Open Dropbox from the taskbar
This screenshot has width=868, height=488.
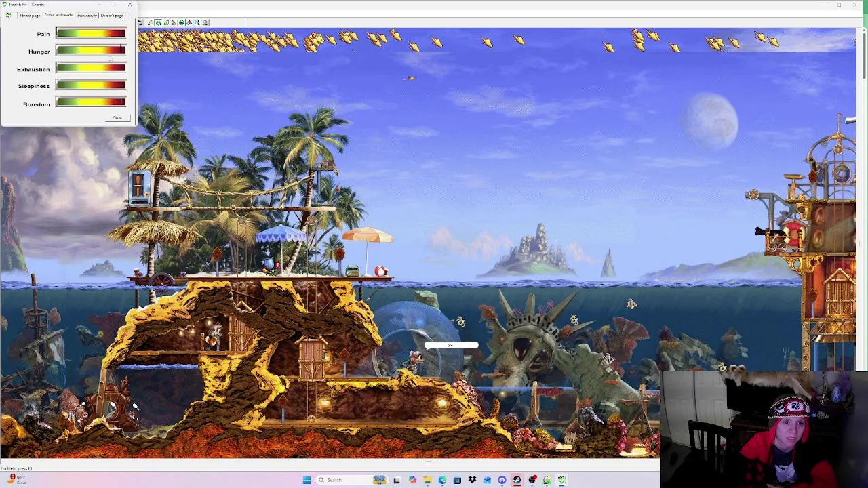pyautogui.click(x=472, y=480)
